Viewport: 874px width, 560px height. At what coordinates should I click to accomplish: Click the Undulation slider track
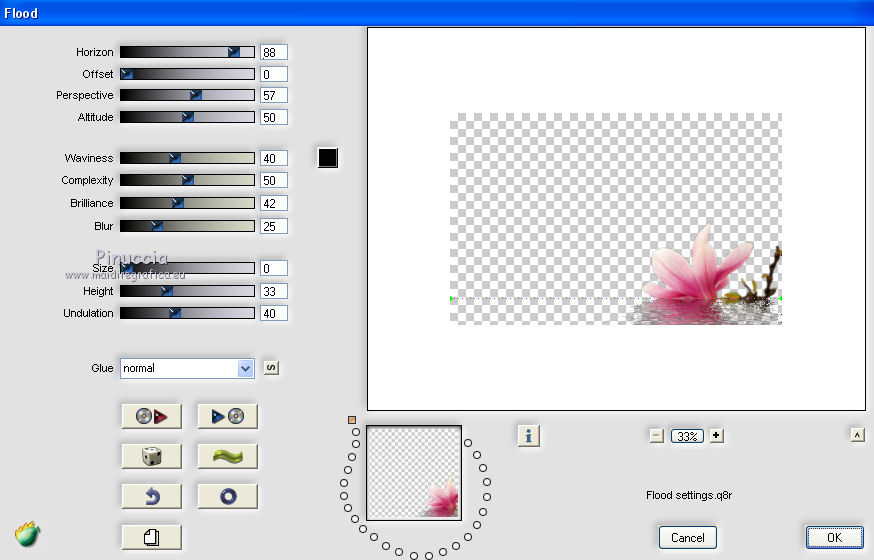[x=187, y=313]
